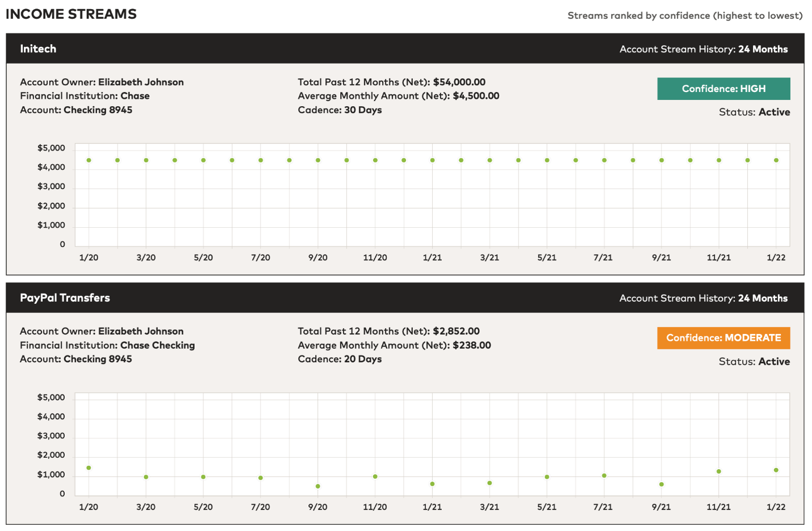
Task: Select PayPal's $238.00 average monthly amount
Action: pos(471,345)
